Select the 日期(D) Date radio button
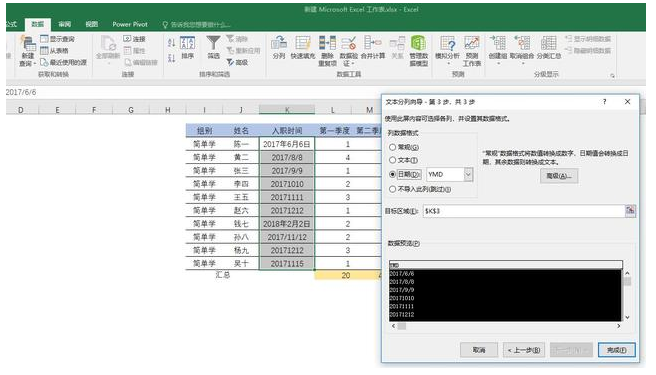 tap(392, 174)
